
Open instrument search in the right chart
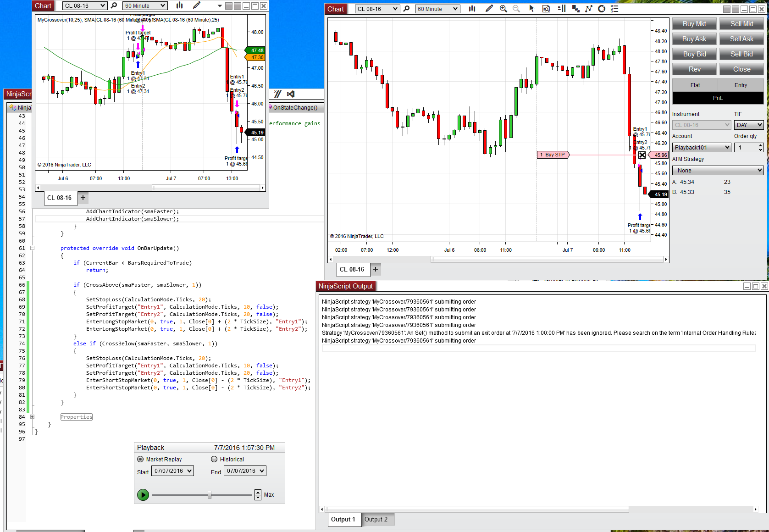(406, 9)
